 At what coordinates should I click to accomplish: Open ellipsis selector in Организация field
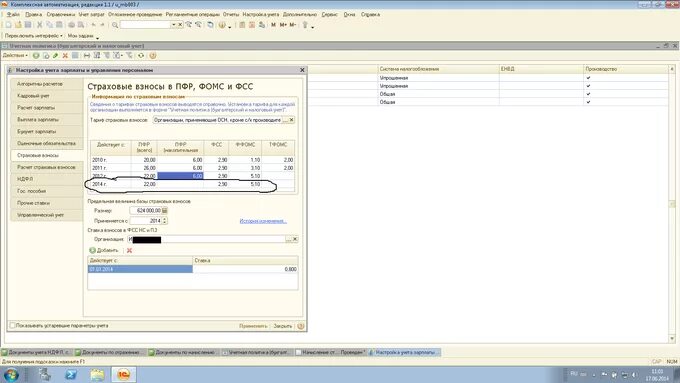tap(289, 239)
